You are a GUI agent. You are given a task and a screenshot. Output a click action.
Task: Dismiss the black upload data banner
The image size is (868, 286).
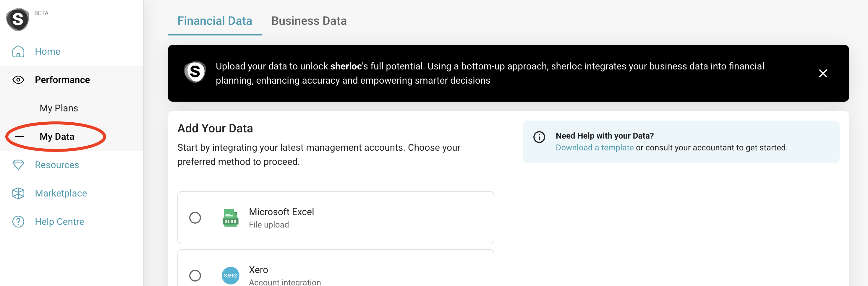tap(822, 73)
